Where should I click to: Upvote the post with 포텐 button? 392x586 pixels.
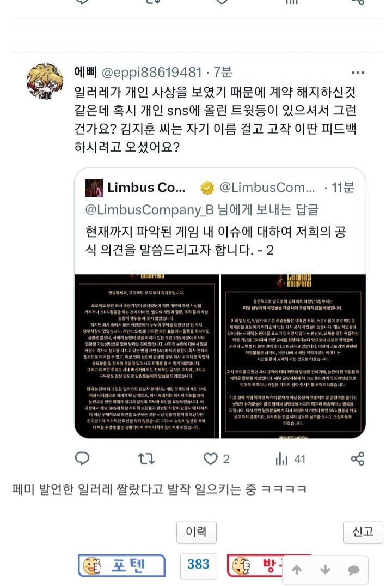pyautogui.click(x=122, y=565)
